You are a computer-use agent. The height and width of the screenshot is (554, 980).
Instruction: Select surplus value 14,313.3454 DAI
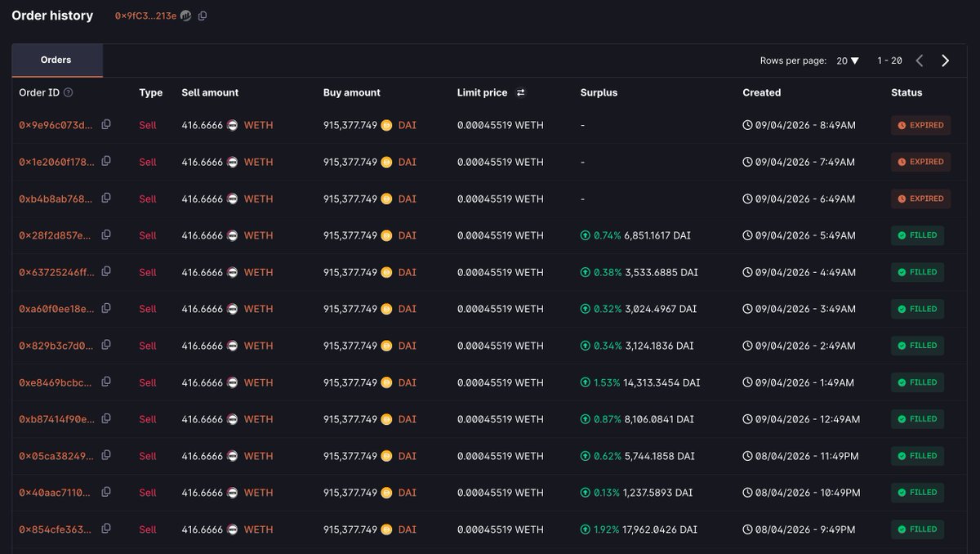click(x=662, y=382)
